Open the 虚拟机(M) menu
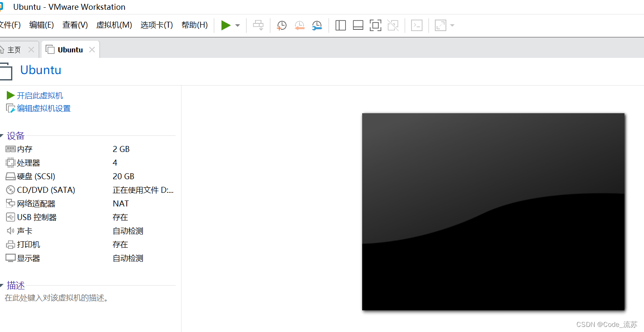 [114, 25]
